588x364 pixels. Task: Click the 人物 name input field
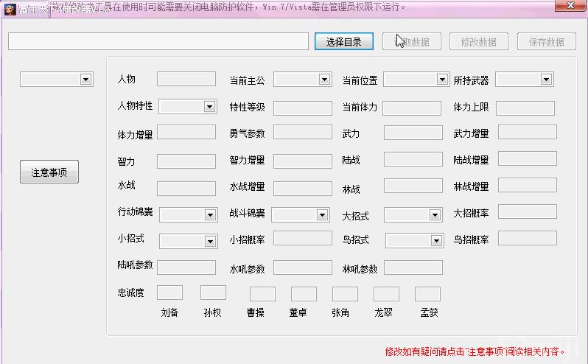click(x=186, y=80)
